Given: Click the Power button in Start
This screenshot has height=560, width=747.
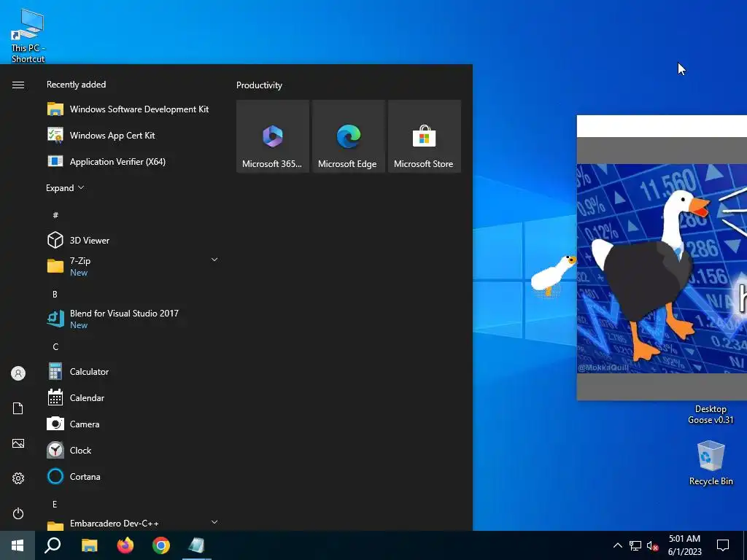Looking at the screenshot, I should pos(18,513).
